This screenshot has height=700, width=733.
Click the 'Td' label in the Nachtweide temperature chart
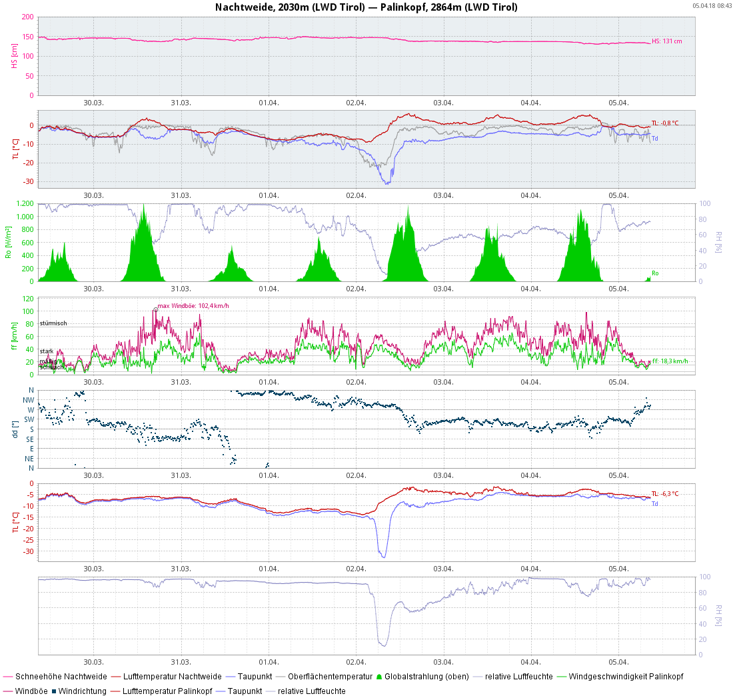(655, 139)
